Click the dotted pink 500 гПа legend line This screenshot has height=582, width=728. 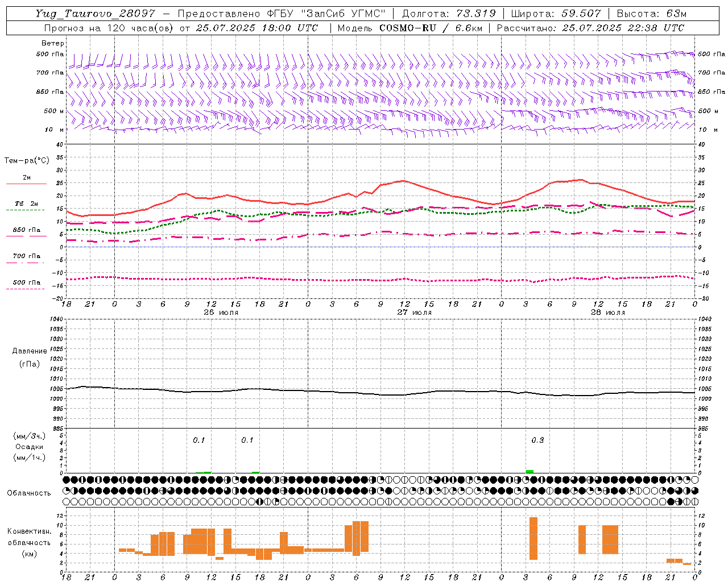(26, 289)
